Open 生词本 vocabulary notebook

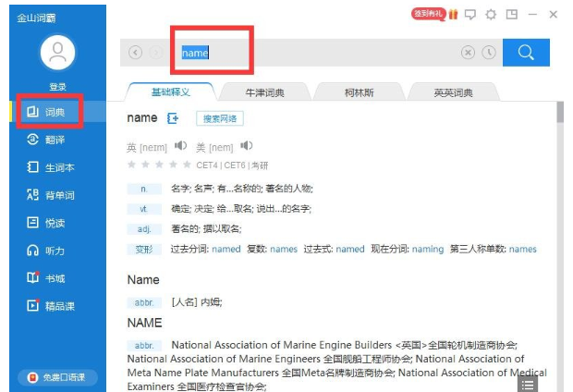(x=54, y=167)
